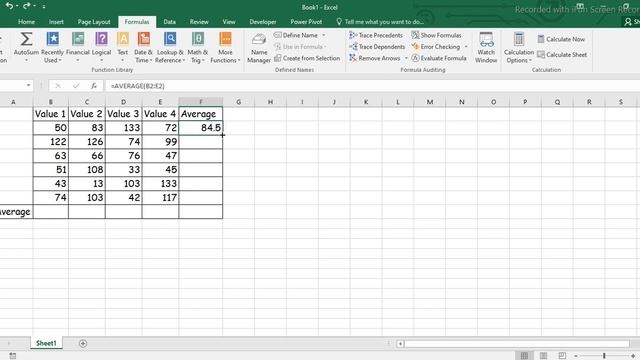This screenshot has height=360, width=640.
Task: Click Create from Selection
Action: click(x=307, y=58)
